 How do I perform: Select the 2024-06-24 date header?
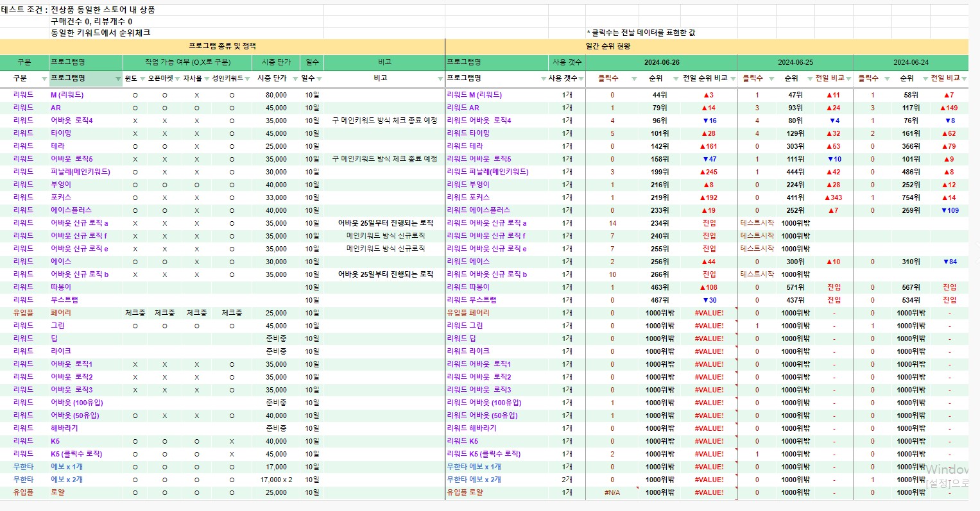tap(911, 62)
